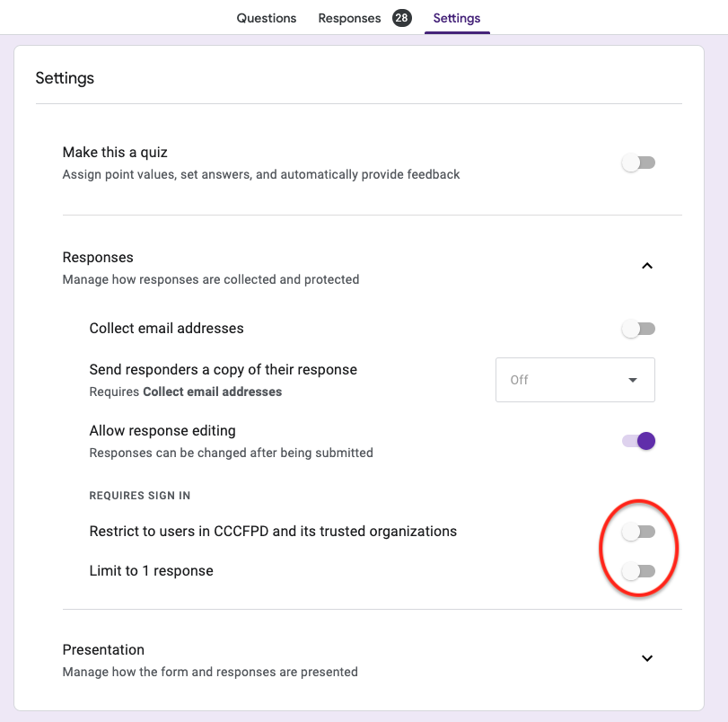
Task: Click the Settings page heading
Action: (x=65, y=78)
